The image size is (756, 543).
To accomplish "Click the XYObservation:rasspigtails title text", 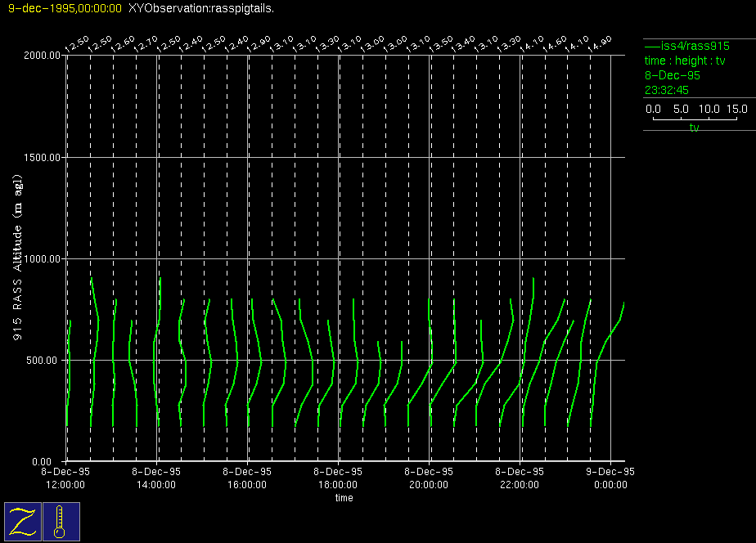I will [201, 8].
